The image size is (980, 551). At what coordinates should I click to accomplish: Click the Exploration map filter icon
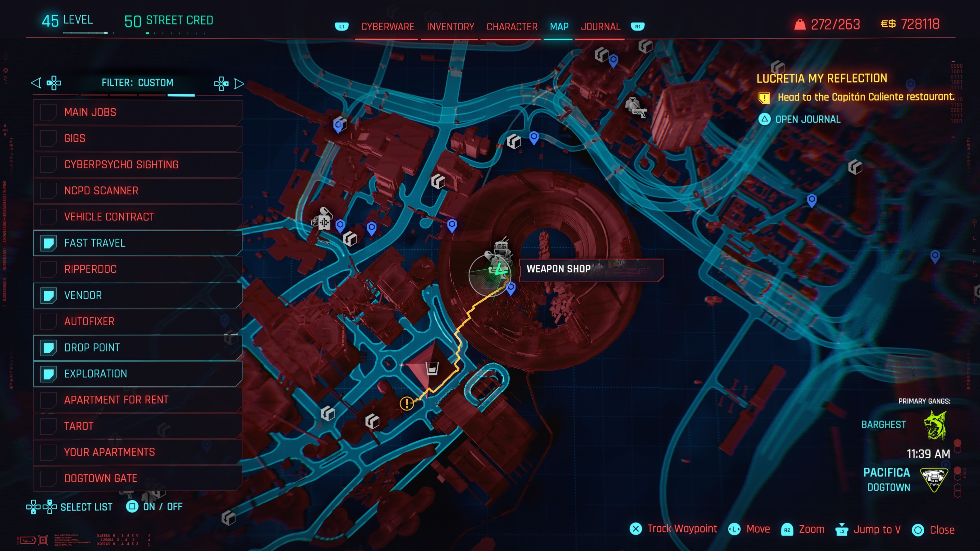(x=48, y=373)
